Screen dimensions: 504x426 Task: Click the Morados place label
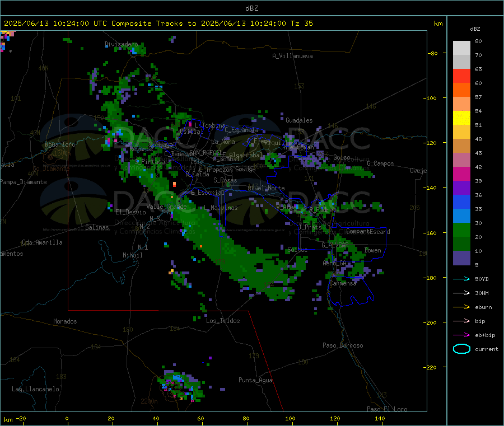[66, 321]
